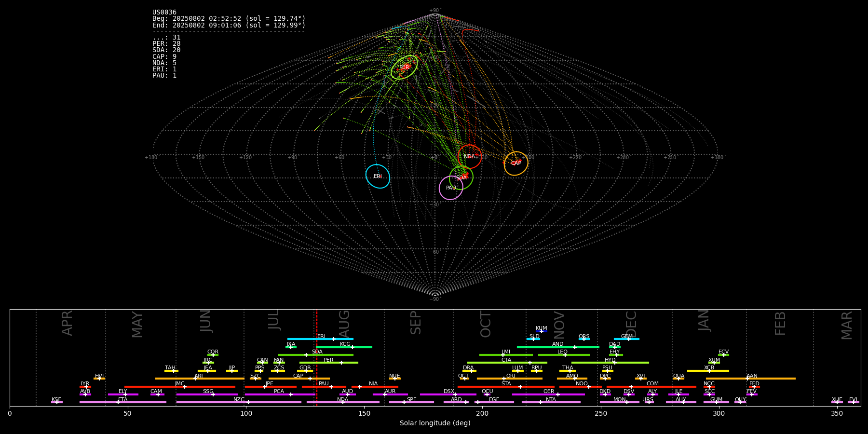
Task: Click the DEC month label
Action: (x=631, y=324)
